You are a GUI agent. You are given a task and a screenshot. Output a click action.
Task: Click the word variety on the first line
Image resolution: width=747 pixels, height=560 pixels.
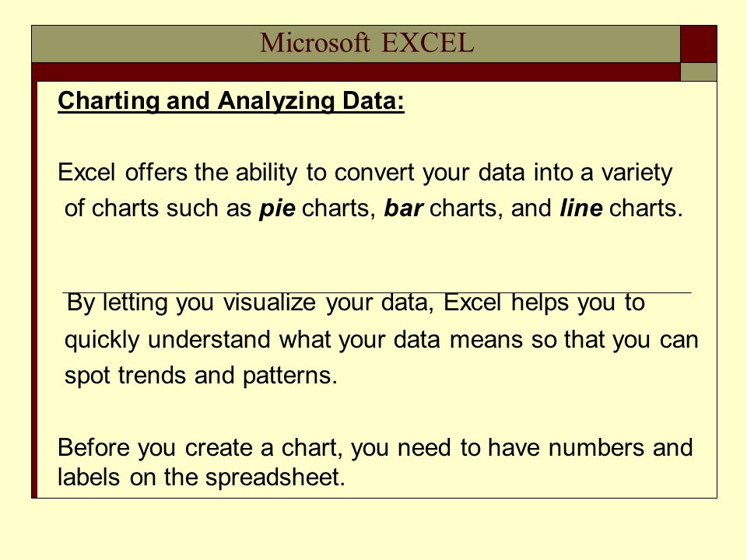coord(637,173)
